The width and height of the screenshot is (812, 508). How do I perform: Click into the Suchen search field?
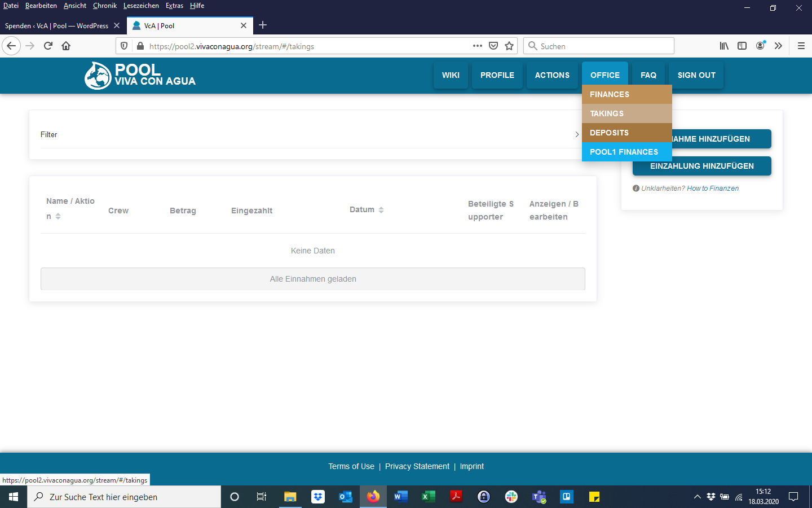603,46
